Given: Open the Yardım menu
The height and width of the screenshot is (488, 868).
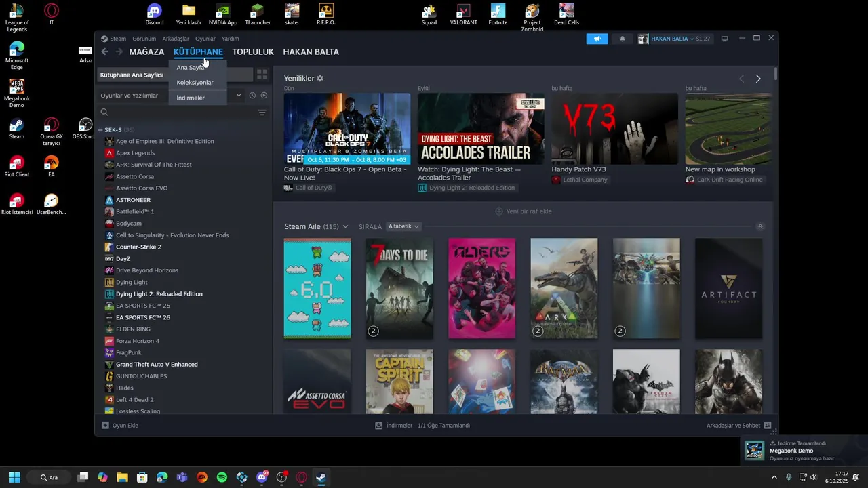Looking at the screenshot, I should (x=231, y=39).
